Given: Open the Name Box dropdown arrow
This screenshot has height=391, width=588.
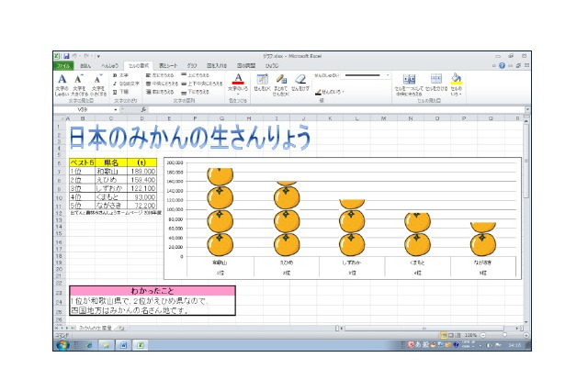Looking at the screenshot, I should pos(116,110).
